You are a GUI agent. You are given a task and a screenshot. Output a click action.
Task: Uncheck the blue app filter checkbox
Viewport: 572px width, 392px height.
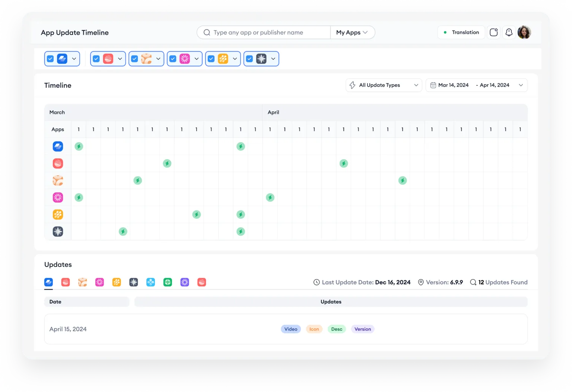tap(50, 59)
